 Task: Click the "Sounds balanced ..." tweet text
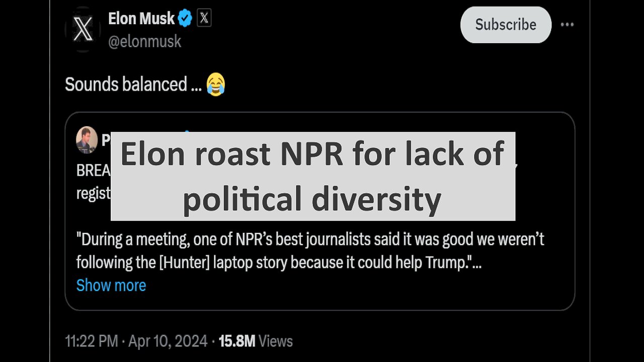point(126,84)
